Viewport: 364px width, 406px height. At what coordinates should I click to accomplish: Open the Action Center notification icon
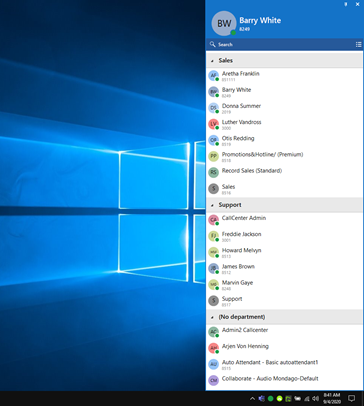click(351, 398)
